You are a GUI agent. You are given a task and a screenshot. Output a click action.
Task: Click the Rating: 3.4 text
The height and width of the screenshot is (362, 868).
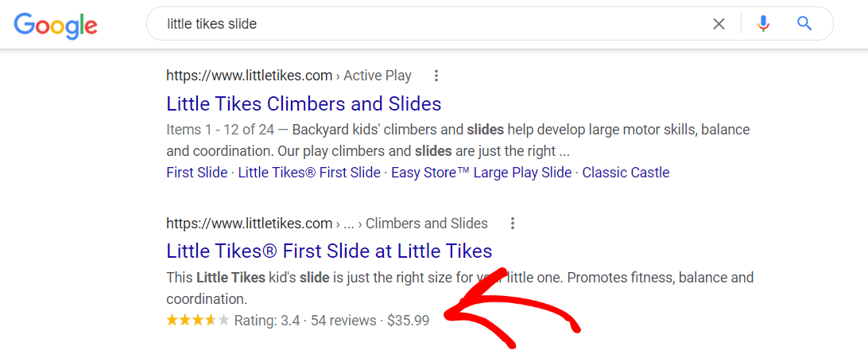tap(267, 321)
